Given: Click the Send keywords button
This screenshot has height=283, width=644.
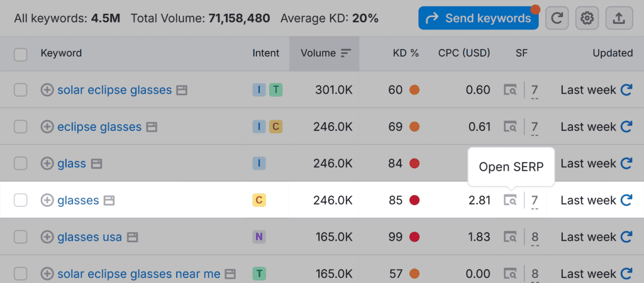Looking at the screenshot, I should 479,18.
